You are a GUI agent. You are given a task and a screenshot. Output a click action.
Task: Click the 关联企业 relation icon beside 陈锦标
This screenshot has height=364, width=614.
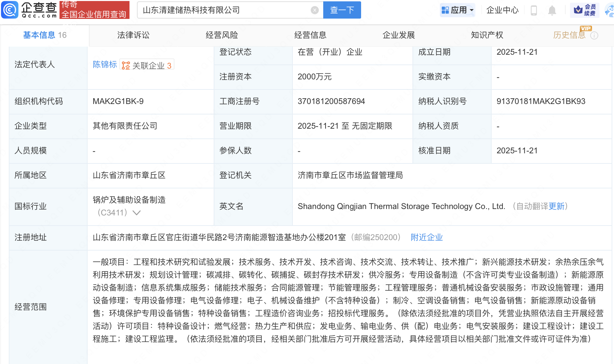point(125,65)
